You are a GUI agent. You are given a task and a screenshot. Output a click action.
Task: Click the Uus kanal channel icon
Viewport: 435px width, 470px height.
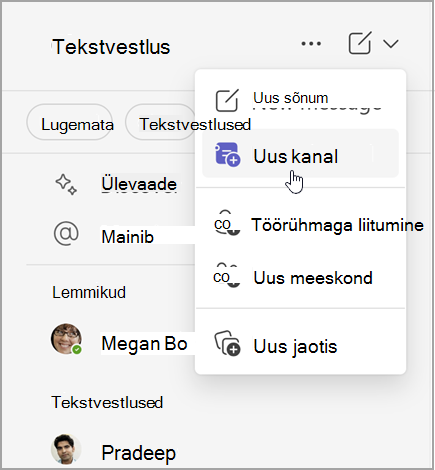point(227,154)
